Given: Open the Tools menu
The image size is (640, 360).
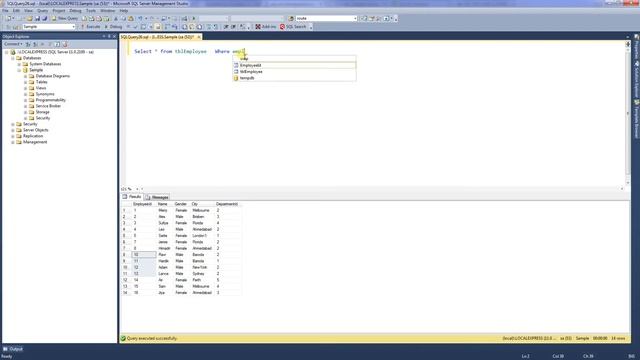Looking at the screenshot, I should coord(91,11).
